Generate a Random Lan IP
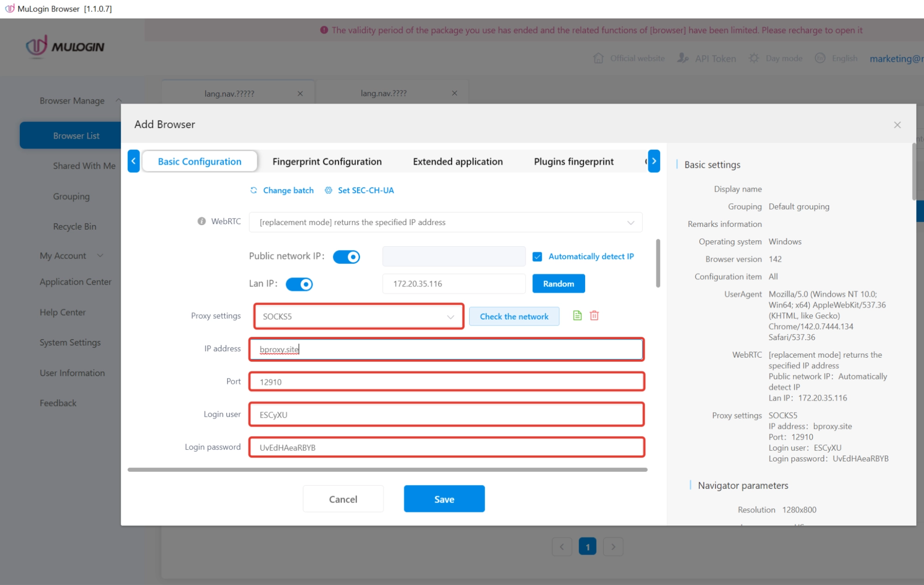This screenshot has height=585, width=924. (558, 283)
